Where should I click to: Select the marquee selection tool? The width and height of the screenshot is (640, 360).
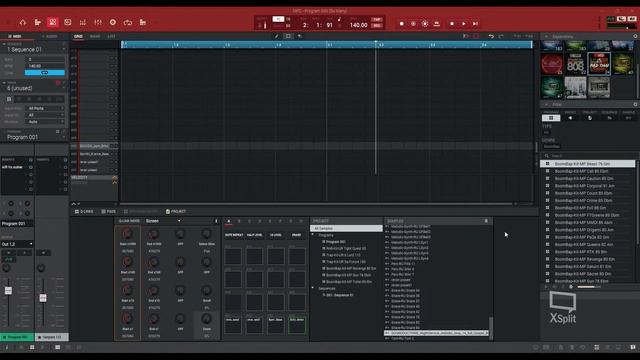click(288, 36)
